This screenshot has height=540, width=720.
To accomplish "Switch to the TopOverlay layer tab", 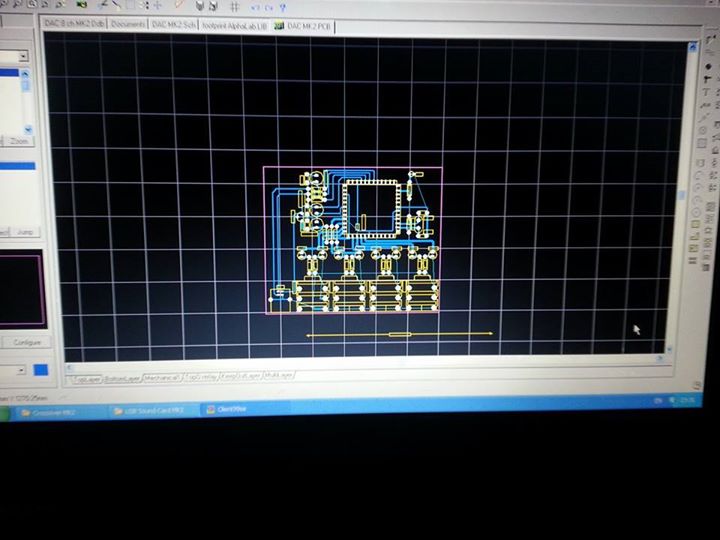I will click(x=201, y=377).
